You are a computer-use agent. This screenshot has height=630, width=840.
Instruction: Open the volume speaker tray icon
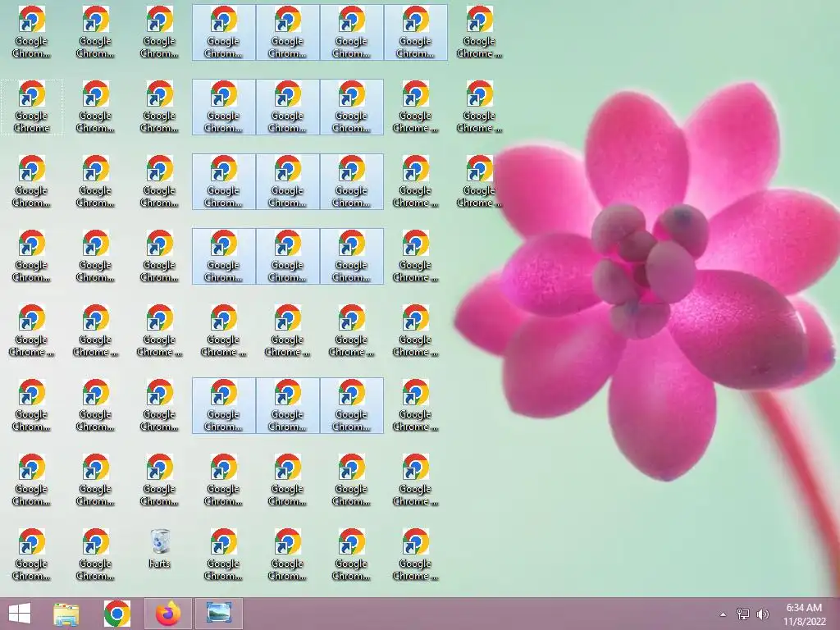point(762,614)
